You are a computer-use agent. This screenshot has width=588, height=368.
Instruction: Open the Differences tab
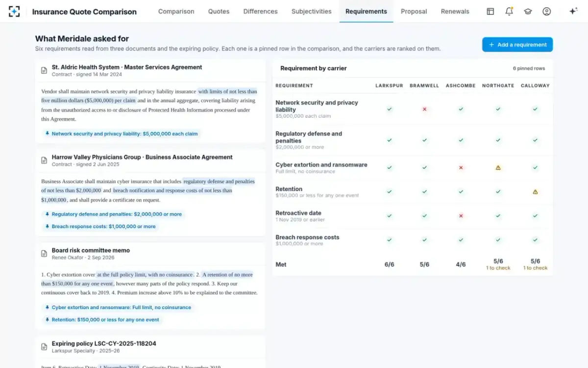[x=260, y=11]
